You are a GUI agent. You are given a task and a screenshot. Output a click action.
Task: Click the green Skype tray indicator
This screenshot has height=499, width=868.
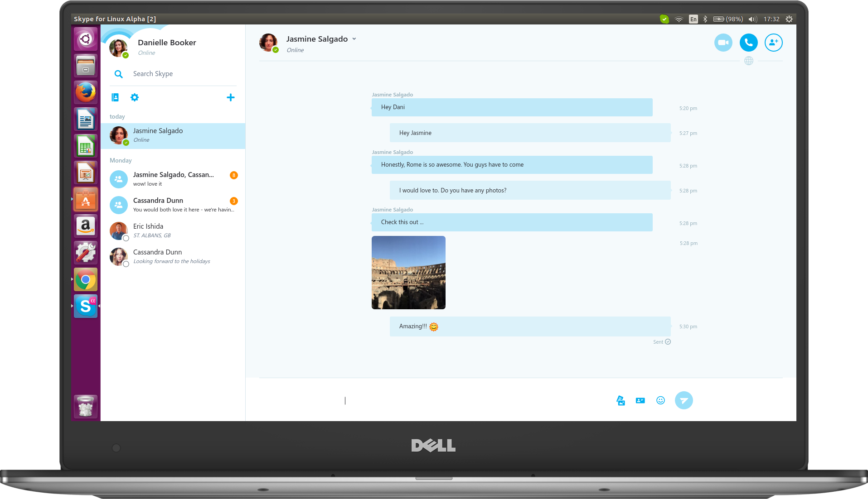click(x=664, y=19)
